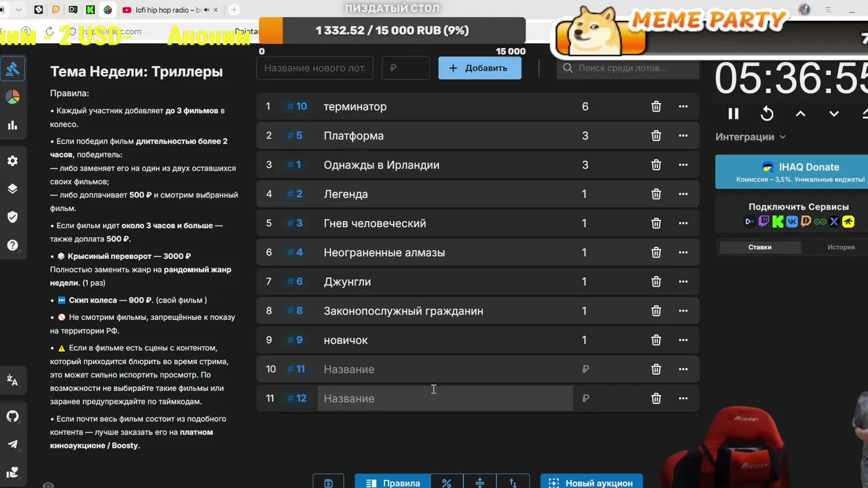Toggle the Правила button

(393, 482)
